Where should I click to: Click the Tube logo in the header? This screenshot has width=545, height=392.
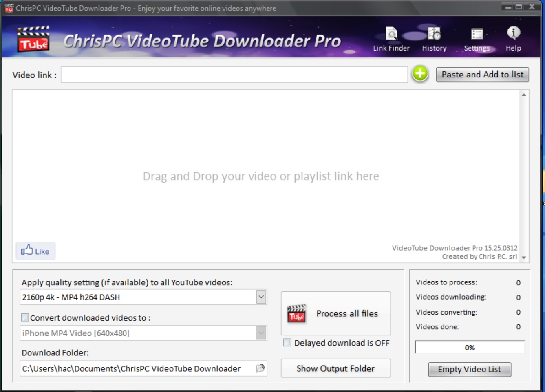coord(33,39)
